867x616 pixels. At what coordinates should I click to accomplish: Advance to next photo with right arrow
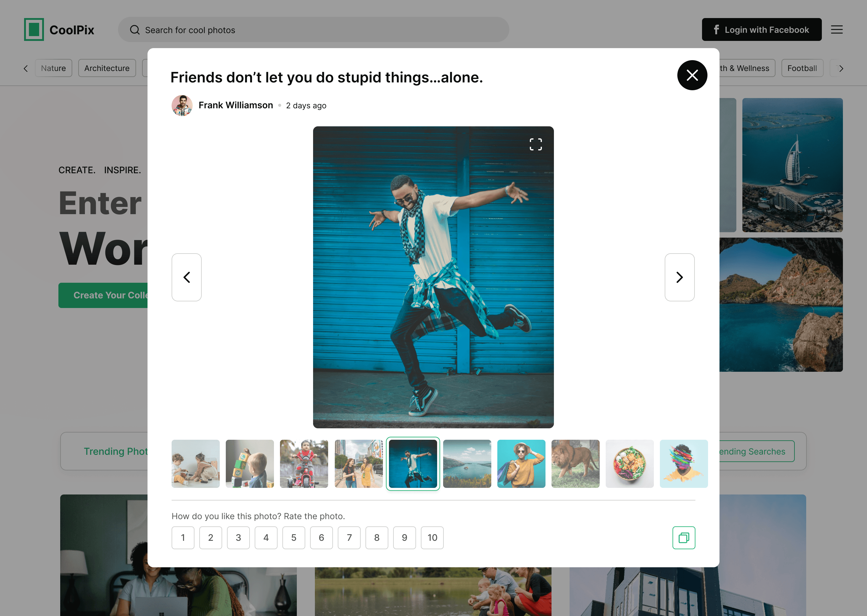[679, 277]
